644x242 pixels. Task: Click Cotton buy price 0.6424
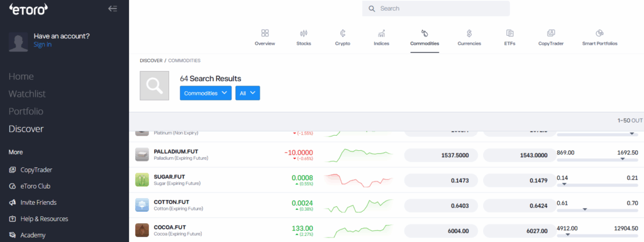pyautogui.click(x=520, y=206)
